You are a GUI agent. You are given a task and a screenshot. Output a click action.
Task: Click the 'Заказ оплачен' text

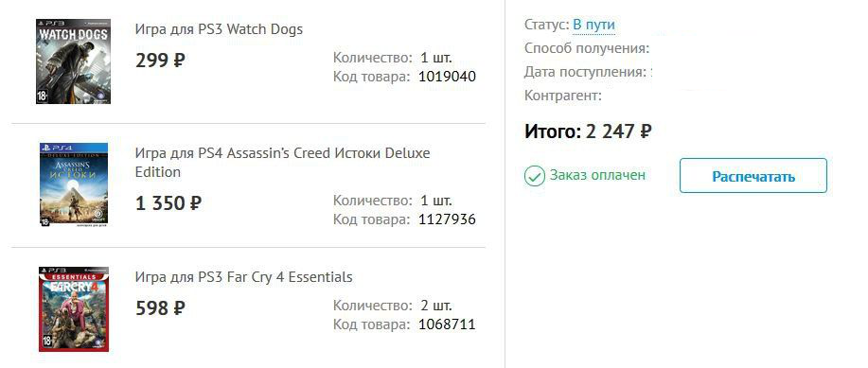tap(597, 175)
